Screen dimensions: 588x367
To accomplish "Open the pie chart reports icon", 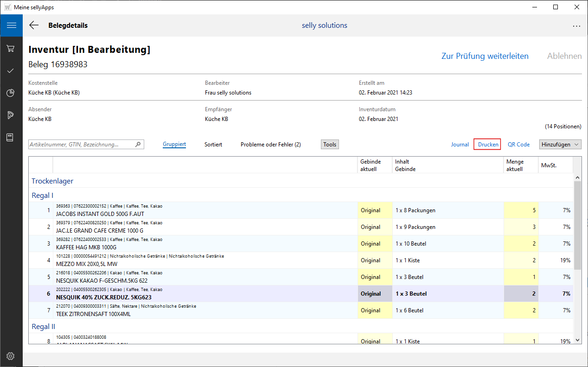I will click(11, 93).
